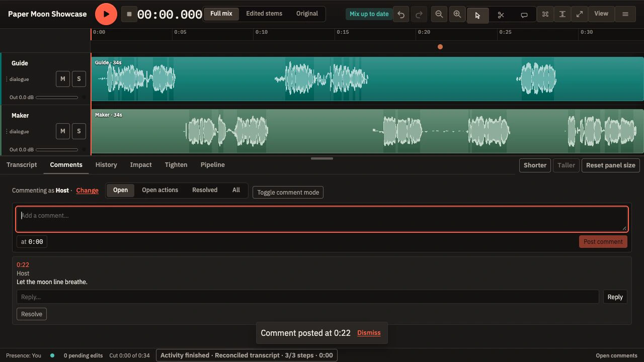Mute the Maker track
The width and height of the screenshot is (644, 362).
click(63, 131)
